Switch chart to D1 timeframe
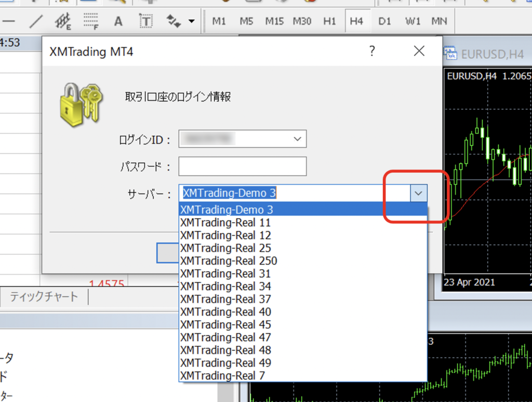 click(x=384, y=21)
